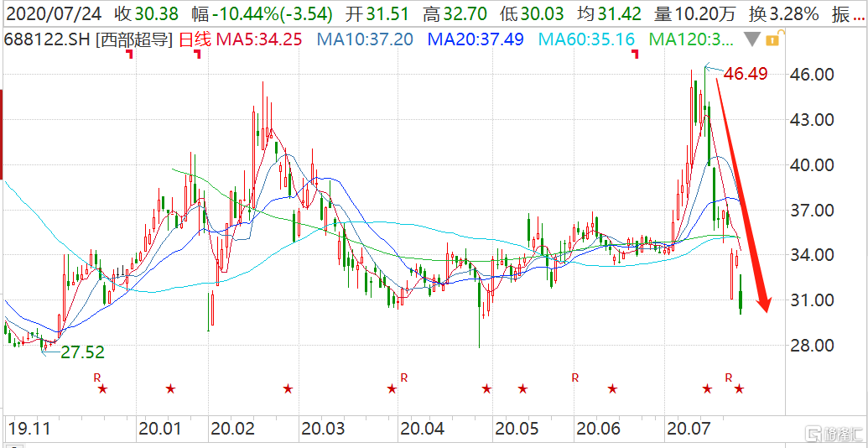Click the low price 低 30.03
This screenshot has height=448, width=868.
click(x=533, y=15)
